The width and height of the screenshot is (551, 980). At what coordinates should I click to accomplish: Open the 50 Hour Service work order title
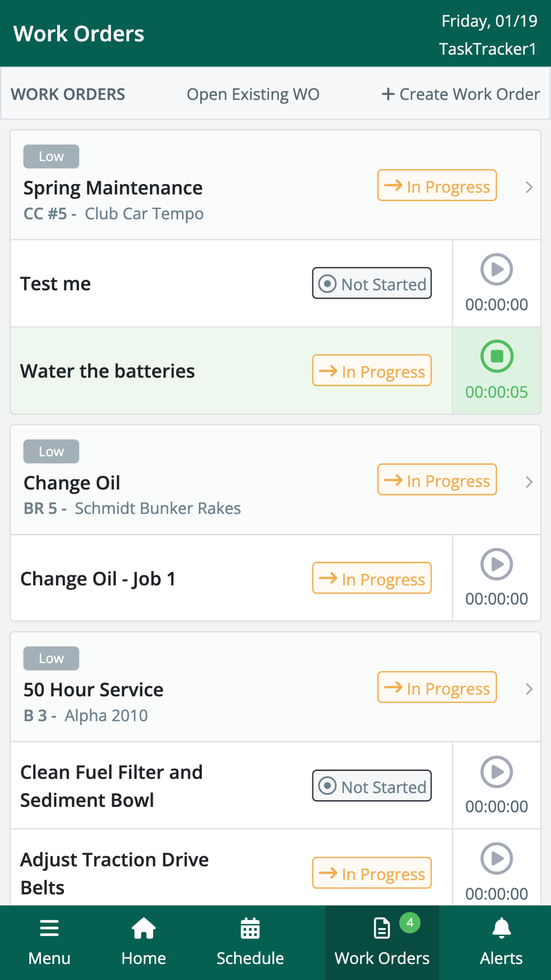point(93,690)
